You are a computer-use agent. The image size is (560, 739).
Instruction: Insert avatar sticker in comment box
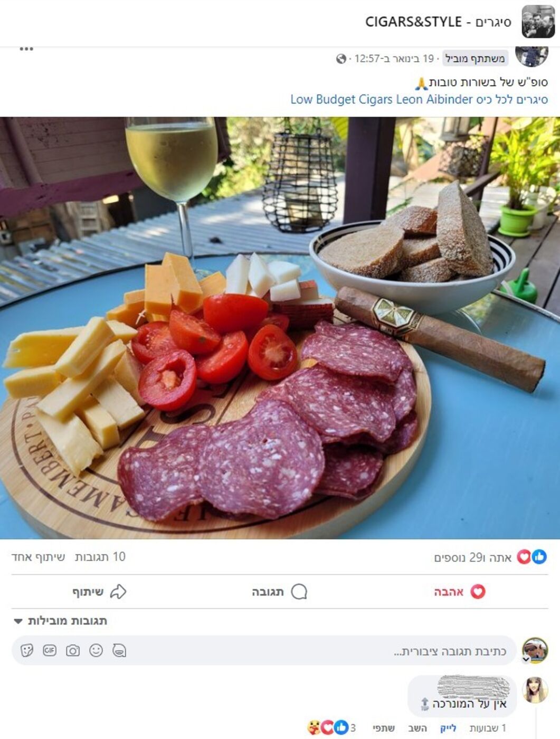coord(119,650)
